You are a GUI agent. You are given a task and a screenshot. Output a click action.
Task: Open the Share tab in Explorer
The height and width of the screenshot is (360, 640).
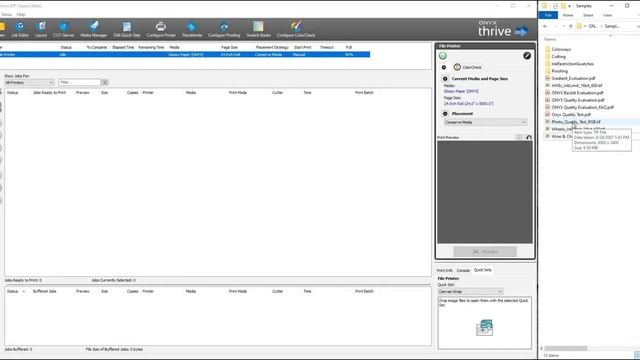[588, 15]
